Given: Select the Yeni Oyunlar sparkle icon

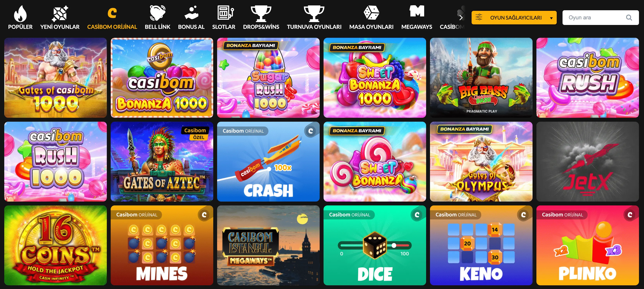Looking at the screenshot, I should pos(60,14).
